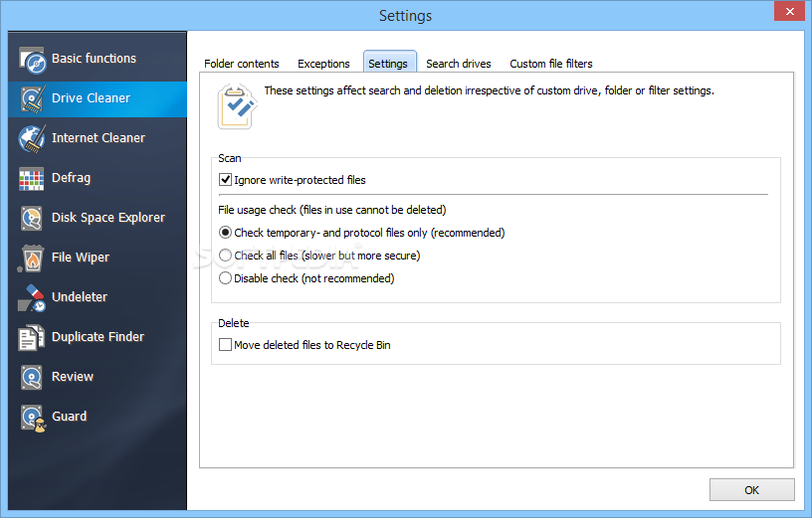Choose the Defrag label in sidebar
The width and height of the screenshot is (812, 518).
[71, 178]
